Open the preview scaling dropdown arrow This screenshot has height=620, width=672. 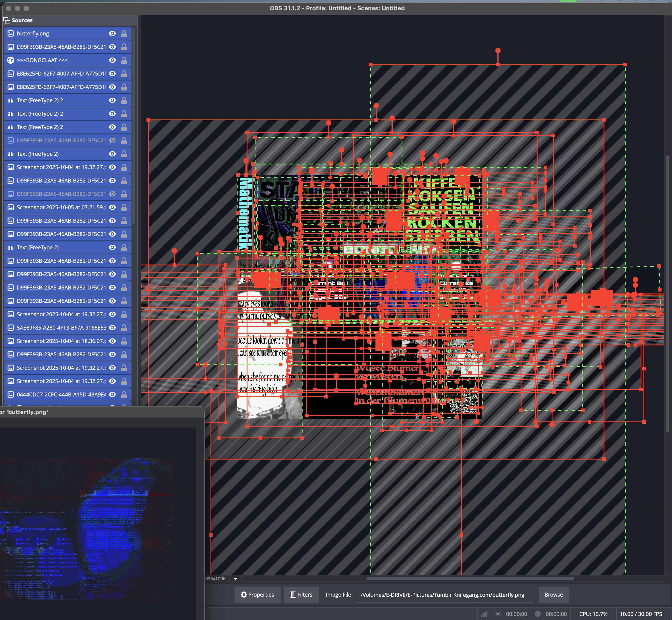(236, 579)
